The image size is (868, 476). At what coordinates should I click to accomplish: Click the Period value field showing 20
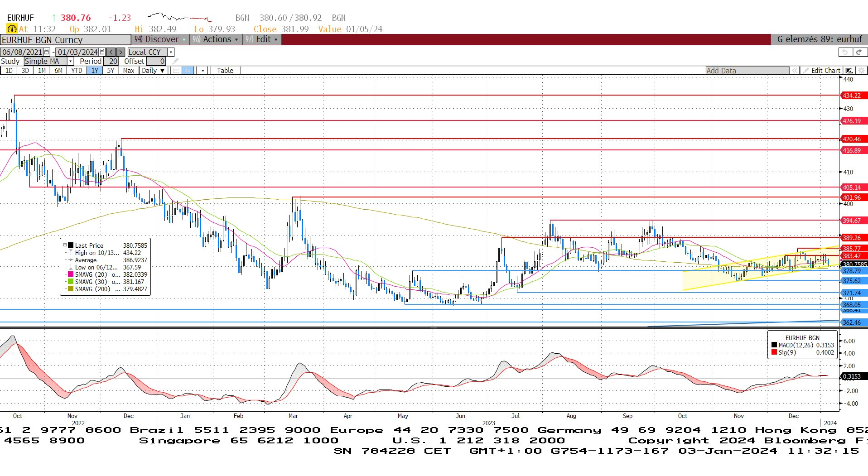tap(111, 61)
